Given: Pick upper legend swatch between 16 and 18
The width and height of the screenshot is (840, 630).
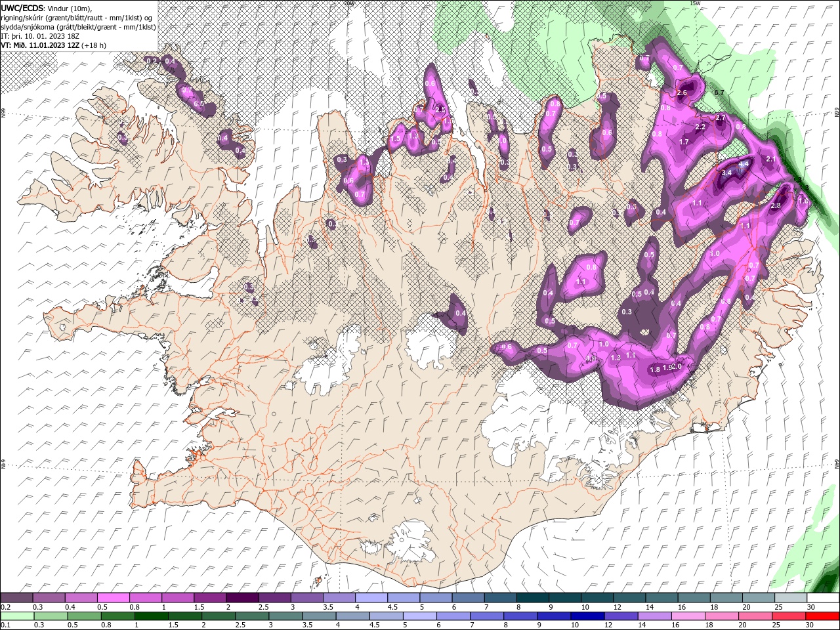Looking at the screenshot, I should (693, 598).
